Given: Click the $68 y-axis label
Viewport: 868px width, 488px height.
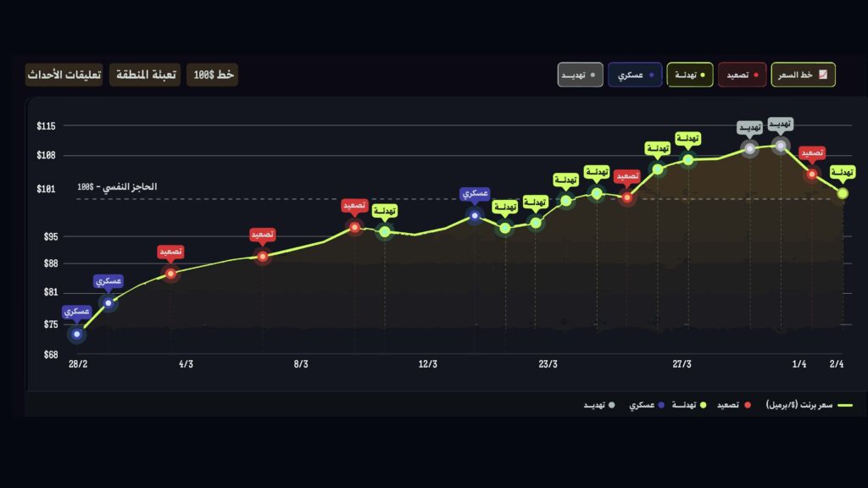Looking at the screenshot, I should 50,355.
